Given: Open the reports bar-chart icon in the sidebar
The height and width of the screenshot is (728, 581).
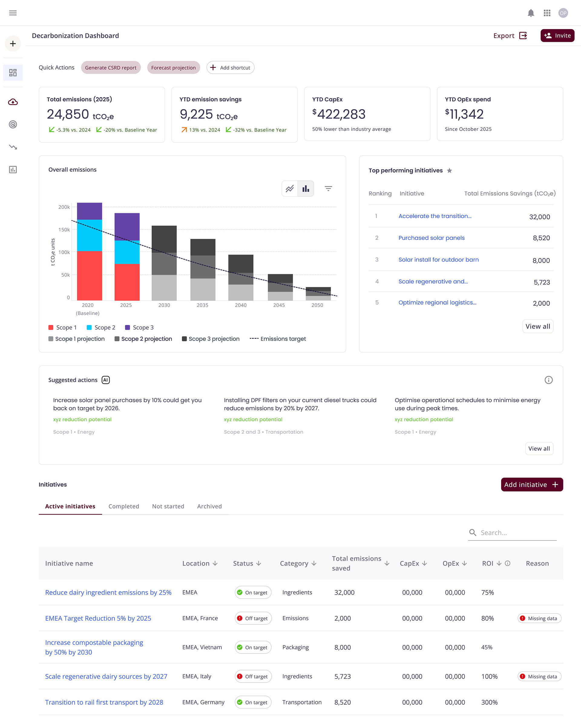Looking at the screenshot, I should [13, 170].
